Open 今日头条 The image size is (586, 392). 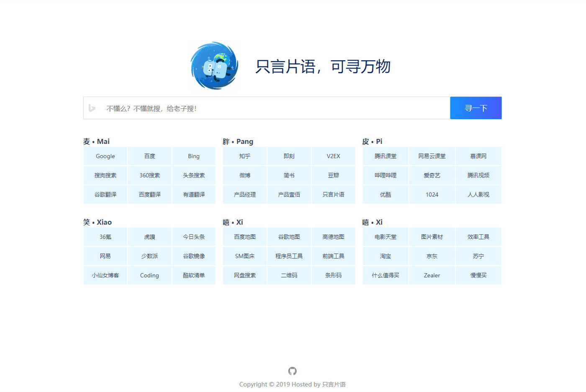[194, 237]
